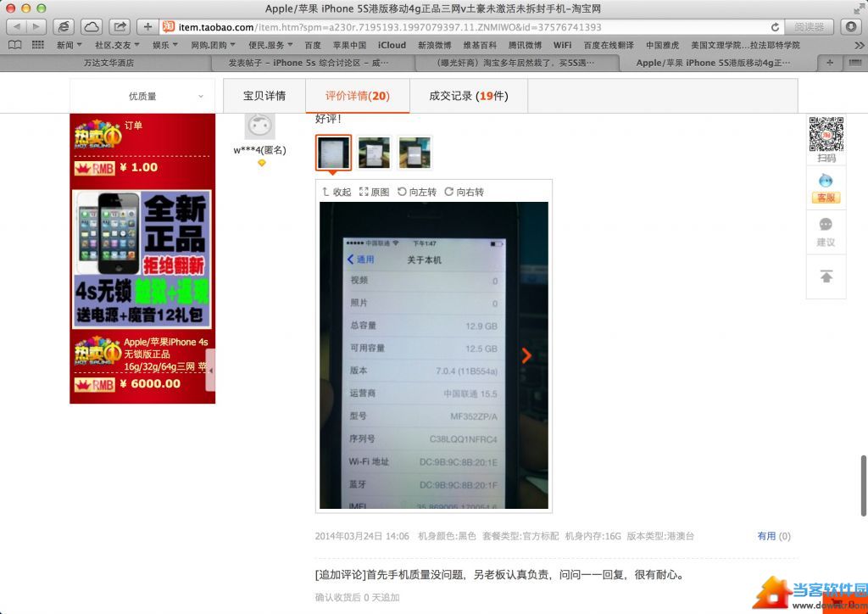Rotate image right with 向右转
Image resolution: width=868 pixels, height=614 pixels.
(x=464, y=193)
